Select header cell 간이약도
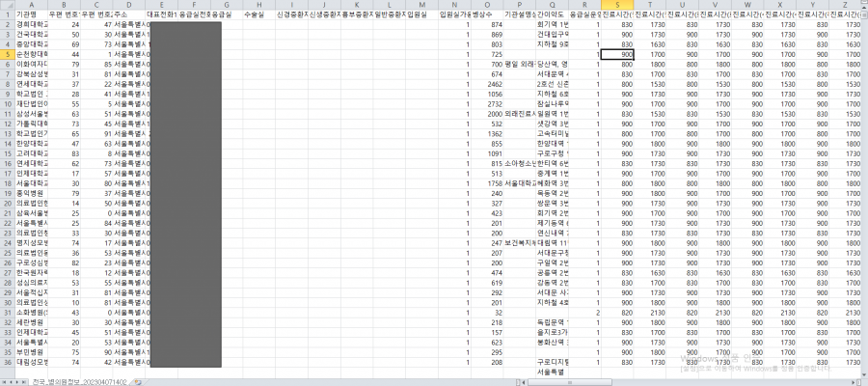The width and height of the screenshot is (868, 386). point(552,14)
